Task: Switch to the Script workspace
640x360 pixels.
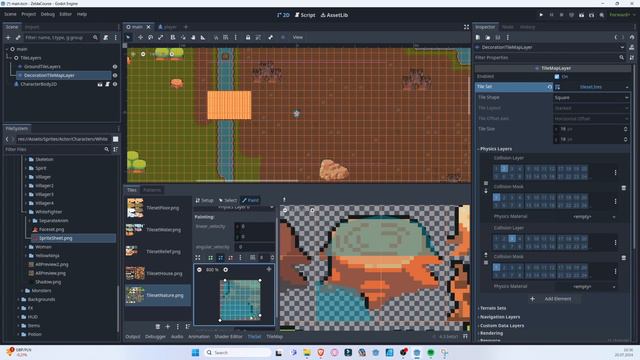Action: pos(305,15)
